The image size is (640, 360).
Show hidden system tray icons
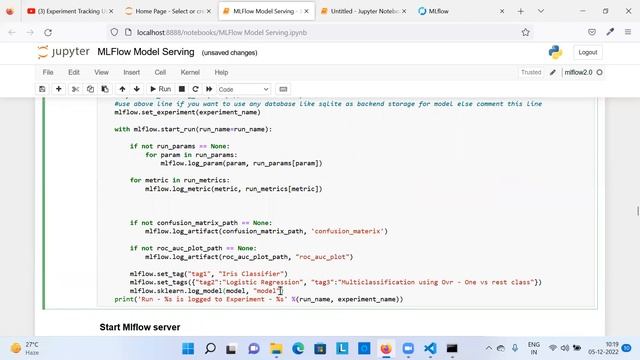pos(488,348)
